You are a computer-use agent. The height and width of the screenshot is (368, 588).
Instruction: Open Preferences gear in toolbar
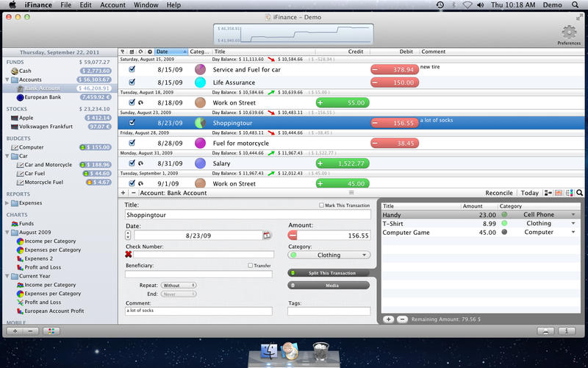[568, 33]
